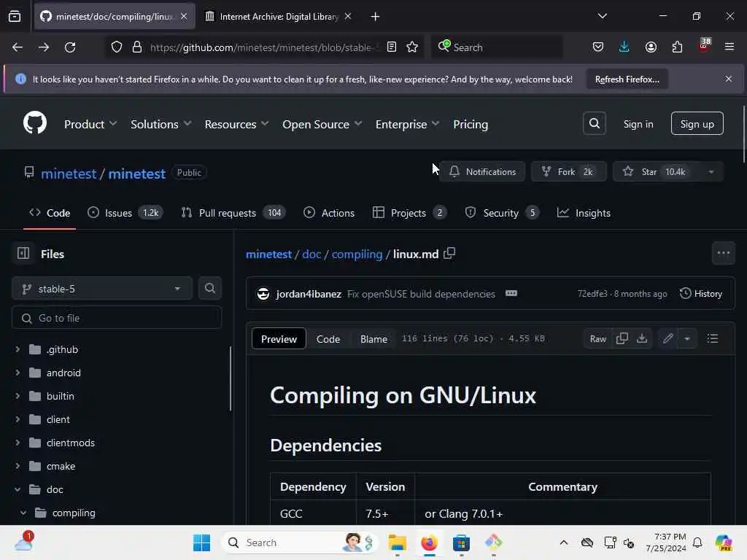Screen dimensions: 747x560
Task: Click Sign up button
Action: pyautogui.click(x=697, y=124)
